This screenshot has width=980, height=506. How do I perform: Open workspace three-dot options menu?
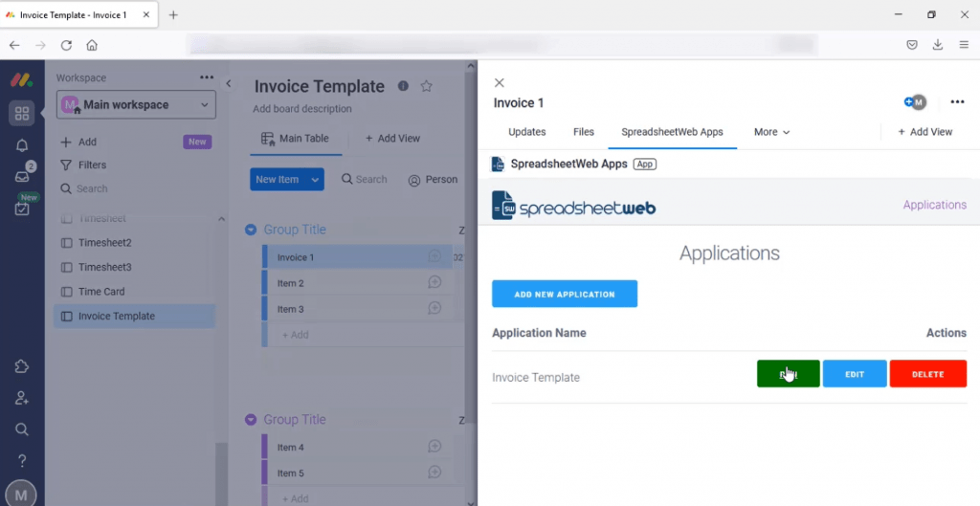207,77
